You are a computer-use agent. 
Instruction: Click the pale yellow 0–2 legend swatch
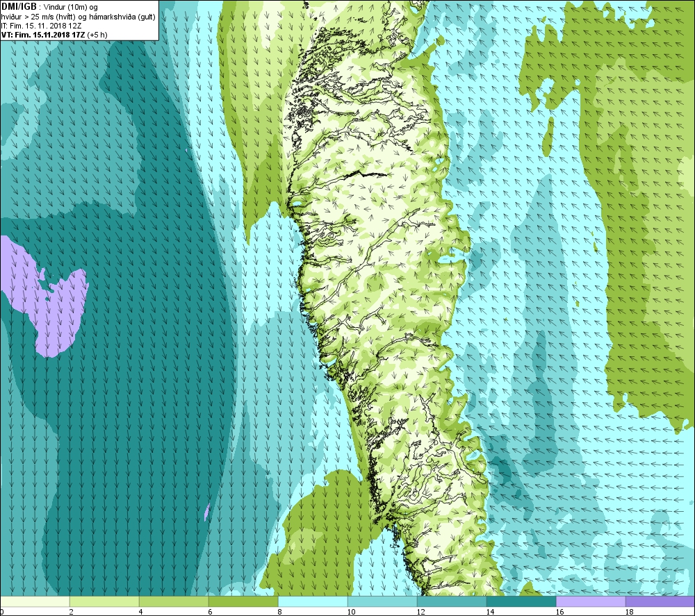tap(35, 601)
